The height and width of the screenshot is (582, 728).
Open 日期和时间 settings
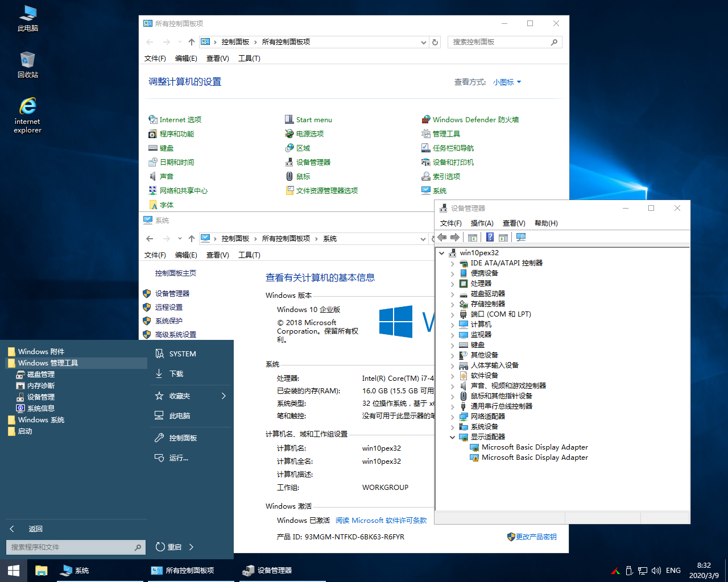(x=171, y=162)
